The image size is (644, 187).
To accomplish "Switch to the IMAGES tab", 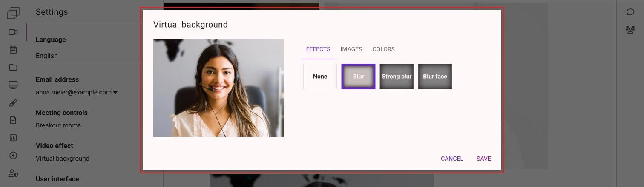I will coord(351,49).
